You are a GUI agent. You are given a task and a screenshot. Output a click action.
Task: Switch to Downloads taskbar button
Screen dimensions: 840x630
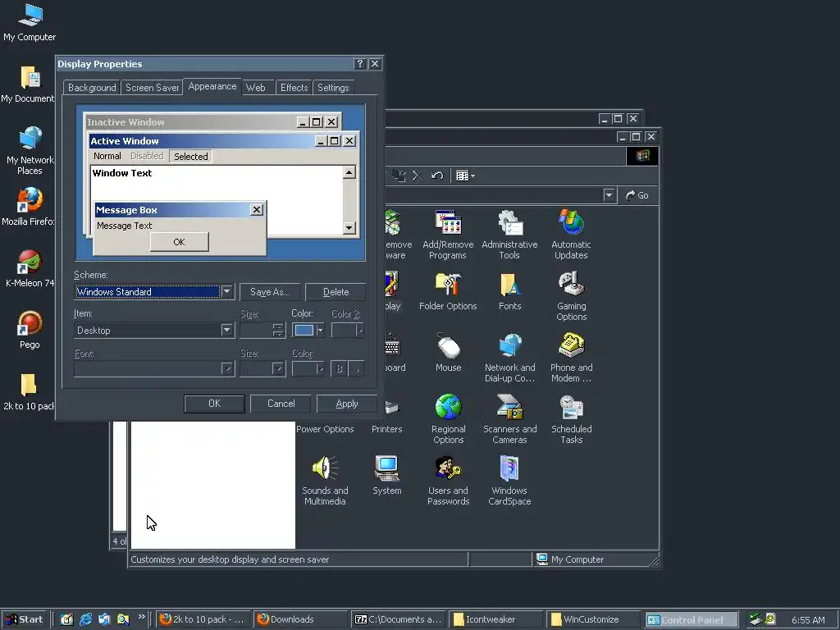pyautogui.click(x=301, y=619)
